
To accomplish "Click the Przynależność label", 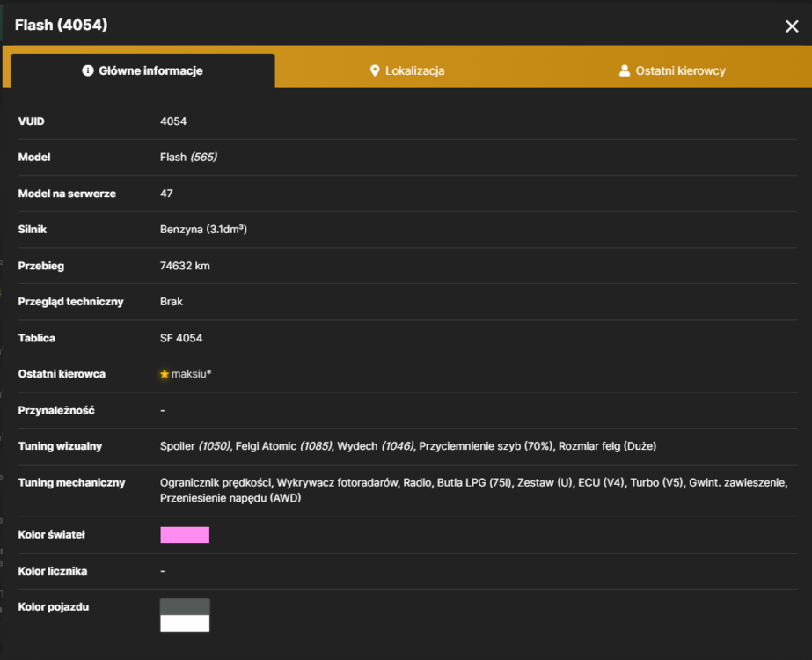I will (x=56, y=410).
